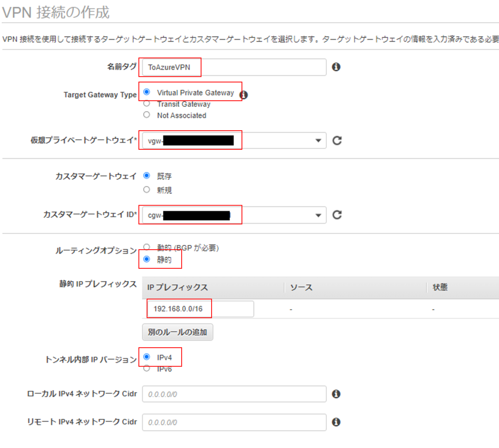Click the info icon beside Virtual Private Gateway
The height and width of the screenshot is (448, 499).
[x=245, y=95]
